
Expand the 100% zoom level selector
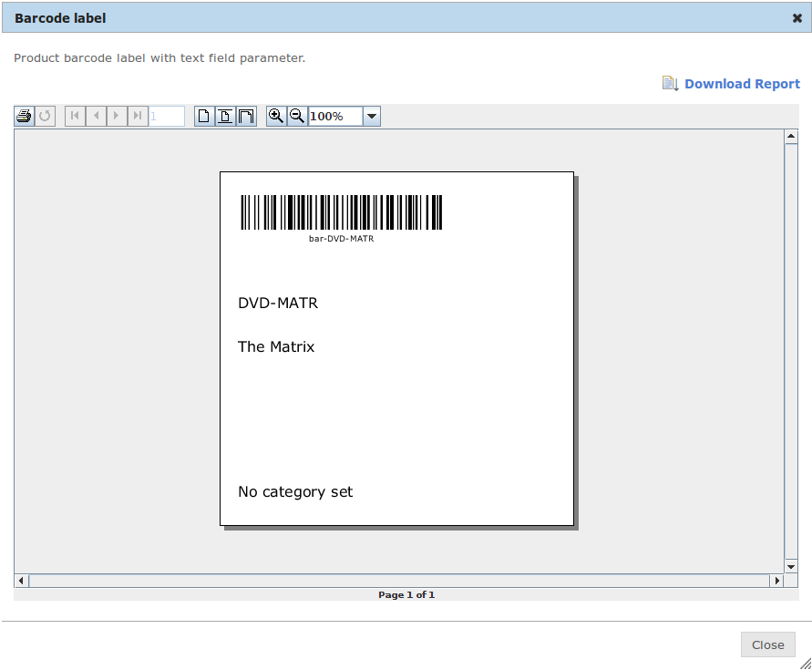[371, 116]
